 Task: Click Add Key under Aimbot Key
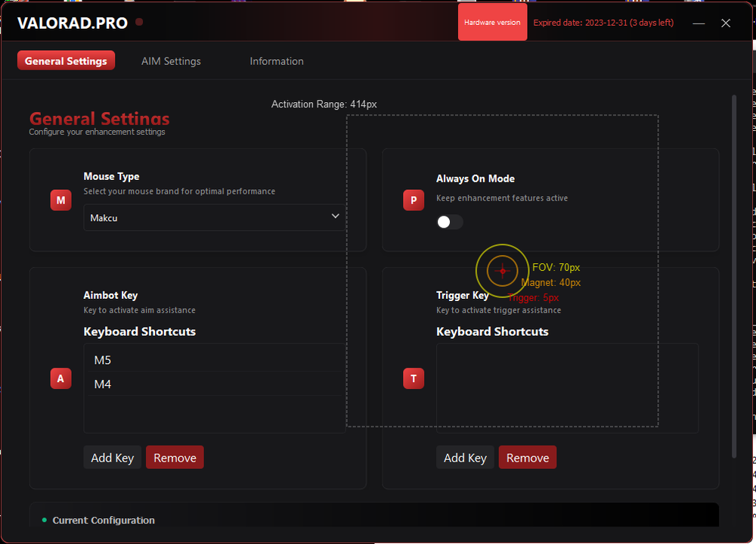tap(112, 458)
